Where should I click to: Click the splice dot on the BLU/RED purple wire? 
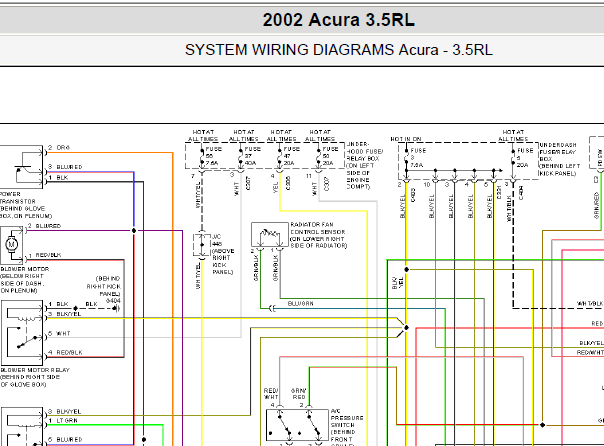pyautogui.click(x=134, y=231)
